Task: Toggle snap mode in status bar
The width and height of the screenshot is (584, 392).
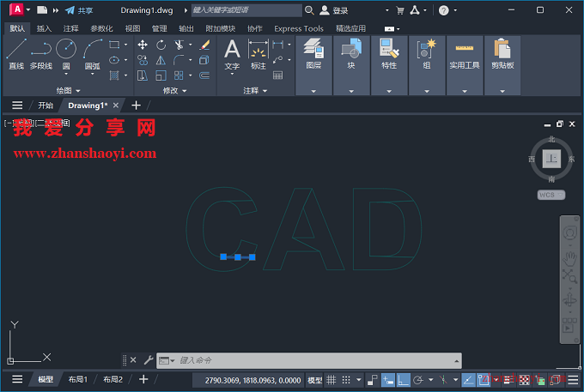Action: (346, 380)
